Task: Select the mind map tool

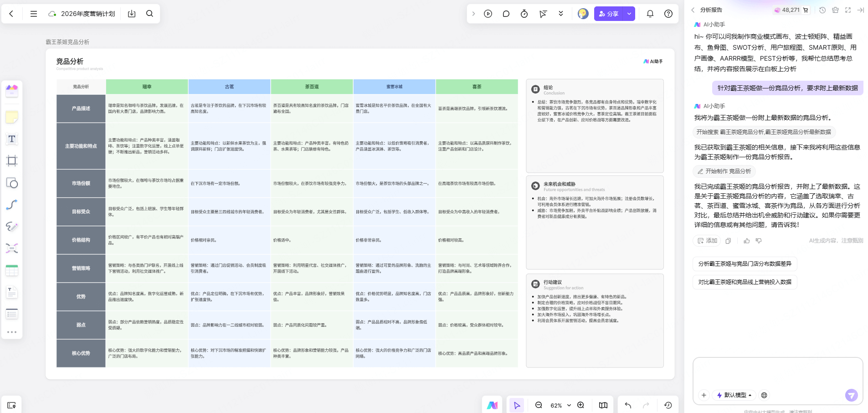Action: pos(12,248)
